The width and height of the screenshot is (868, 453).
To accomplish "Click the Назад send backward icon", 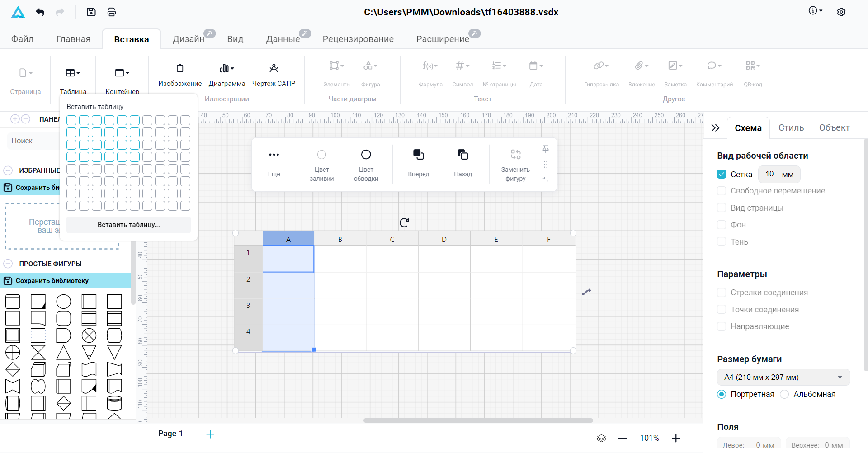I will pyautogui.click(x=463, y=155).
